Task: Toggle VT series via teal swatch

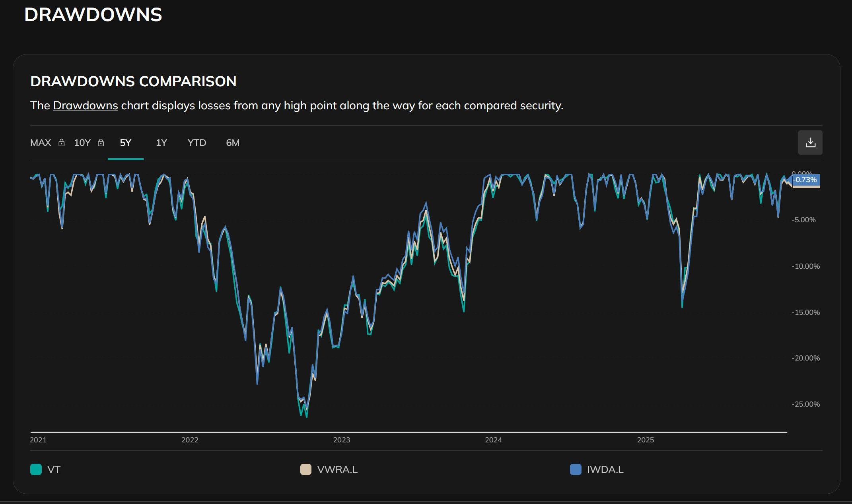Action: coord(36,469)
